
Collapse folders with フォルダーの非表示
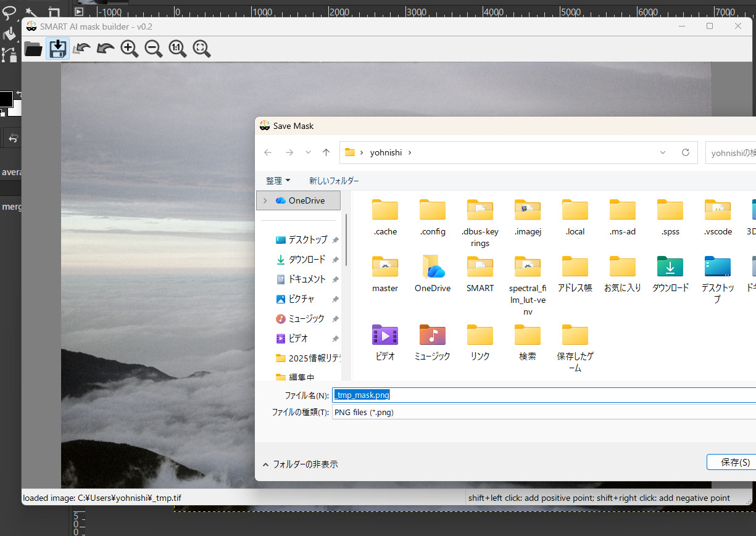coord(301,464)
